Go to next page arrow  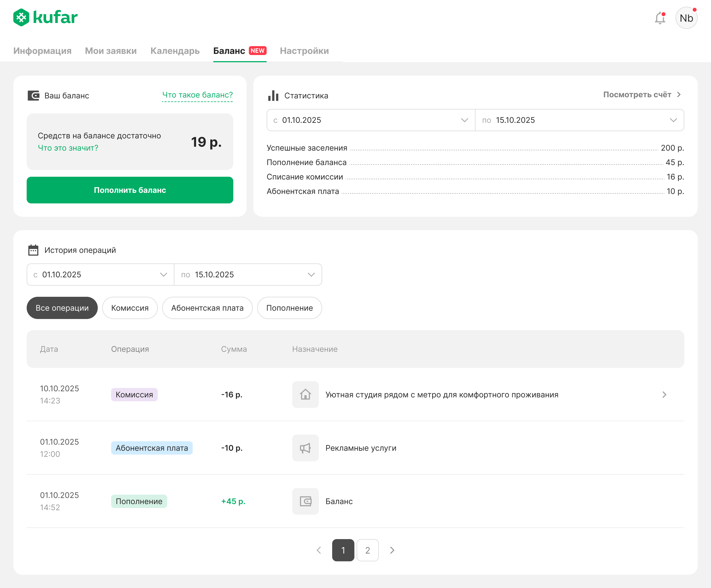[x=392, y=550]
